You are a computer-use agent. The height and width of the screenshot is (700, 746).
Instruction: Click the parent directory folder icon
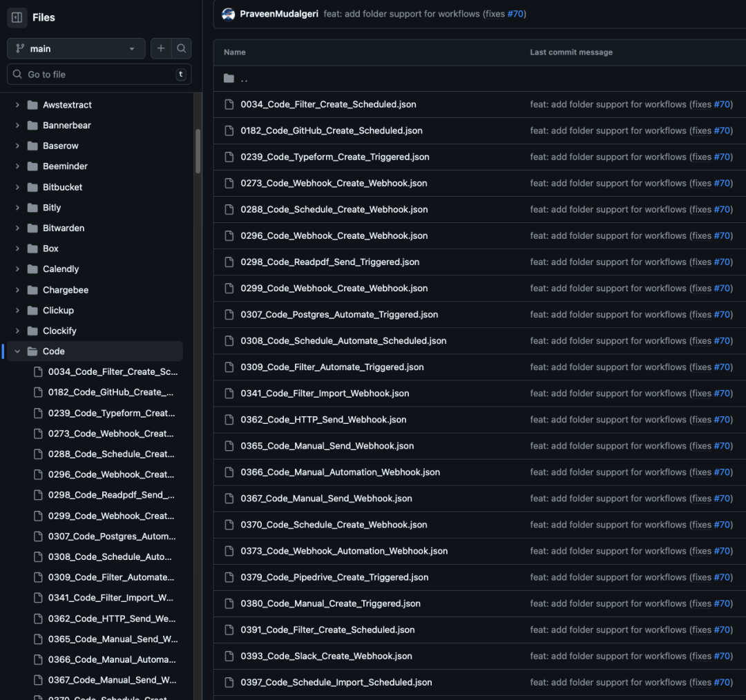click(x=229, y=78)
